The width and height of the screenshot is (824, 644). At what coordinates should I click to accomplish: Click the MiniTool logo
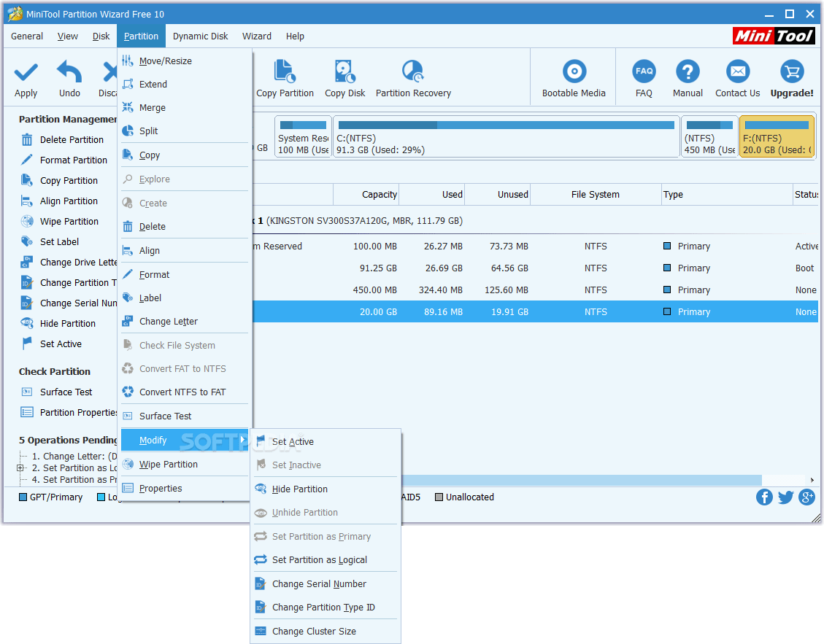pos(774,36)
